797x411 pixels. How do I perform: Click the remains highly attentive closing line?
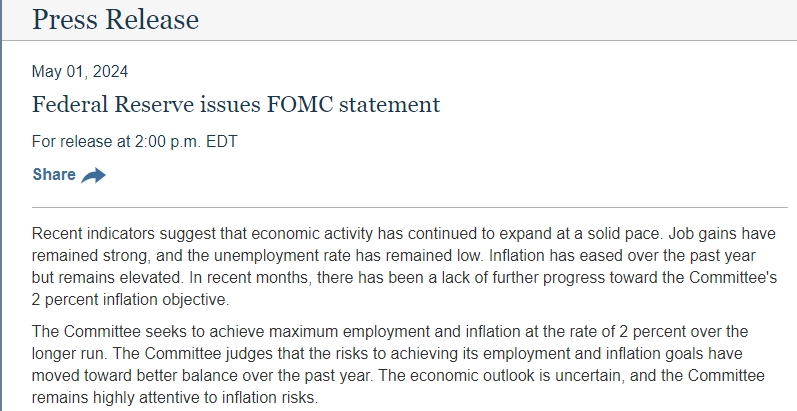tap(175, 397)
